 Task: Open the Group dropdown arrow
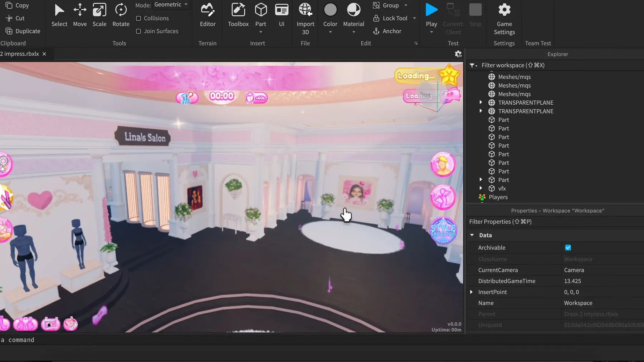[x=406, y=5]
